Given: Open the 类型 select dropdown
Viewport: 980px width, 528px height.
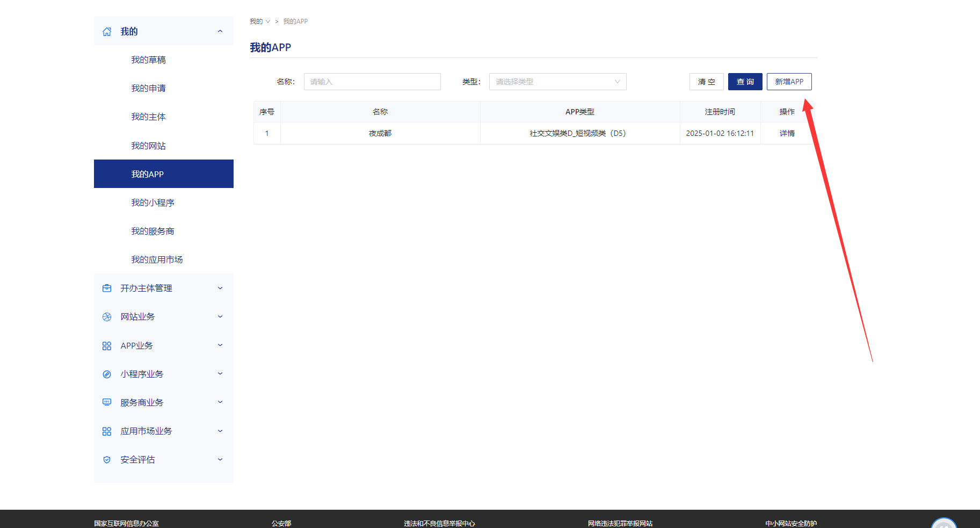Looking at the screenshot, I should pyautogui.click(x=557, y=82).
